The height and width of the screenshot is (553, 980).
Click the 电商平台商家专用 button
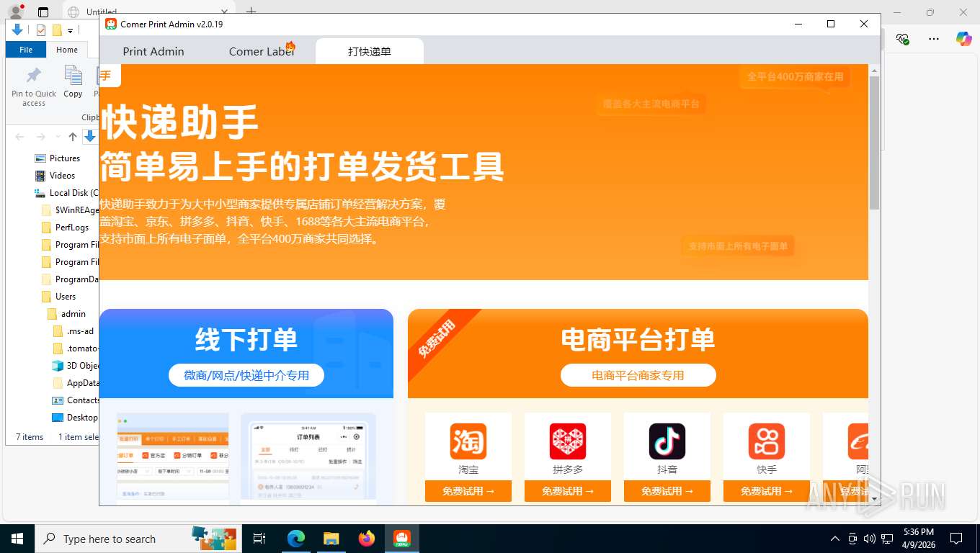tap(638, 375)
